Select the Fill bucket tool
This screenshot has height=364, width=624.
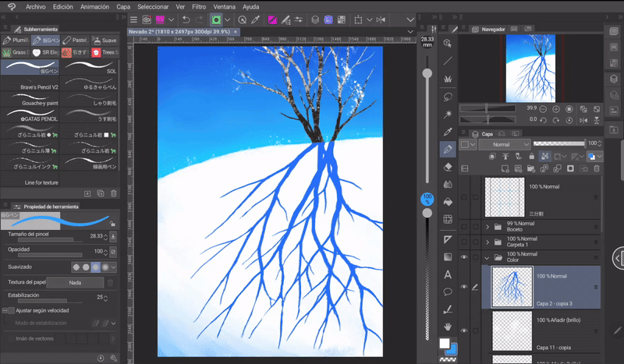coord(448,202)
